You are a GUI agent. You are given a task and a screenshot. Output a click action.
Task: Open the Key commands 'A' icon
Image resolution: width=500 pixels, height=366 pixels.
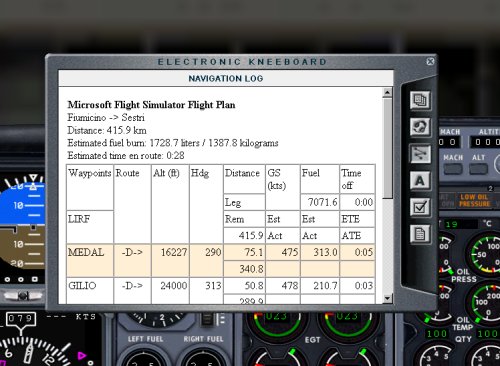coord(420,181)
